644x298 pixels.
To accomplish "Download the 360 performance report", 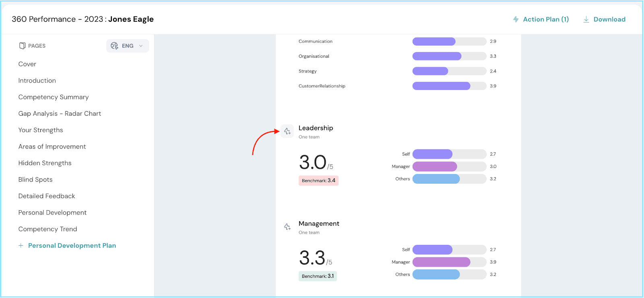I will 609,19.
